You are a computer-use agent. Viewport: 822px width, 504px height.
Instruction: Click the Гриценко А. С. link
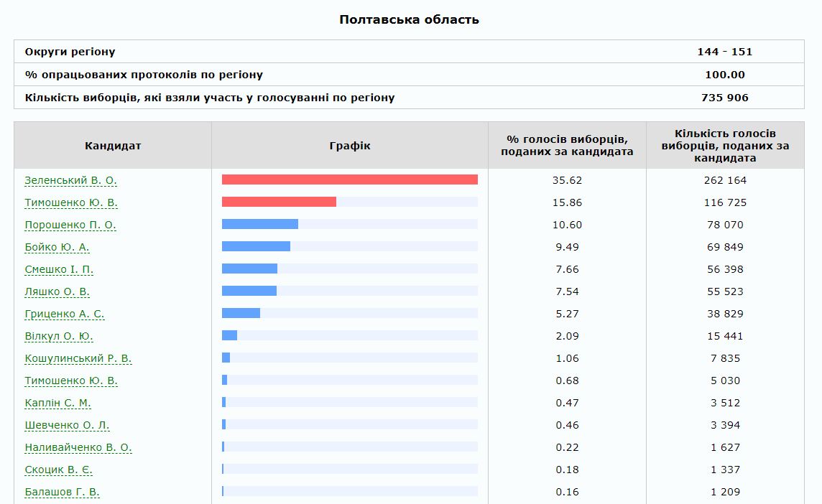[64, 314]
